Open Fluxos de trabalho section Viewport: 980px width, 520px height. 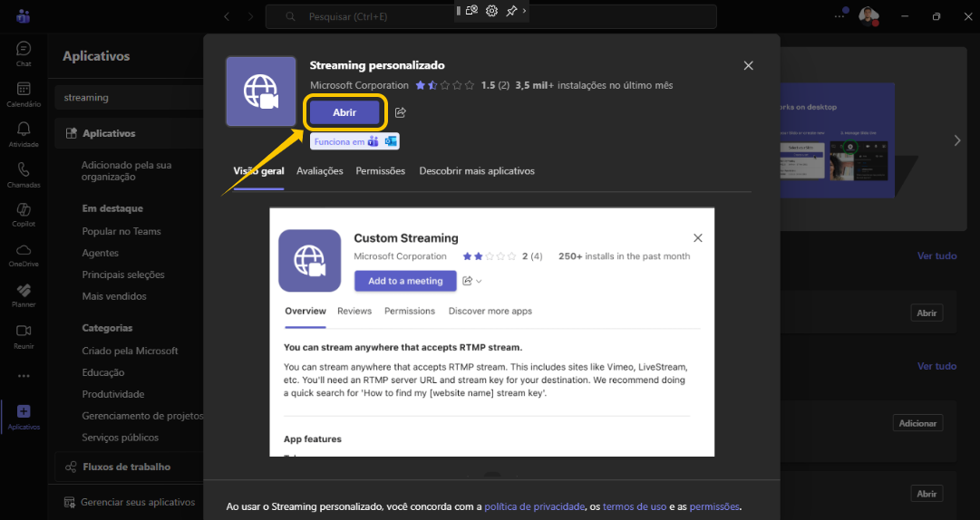point(130,467)
